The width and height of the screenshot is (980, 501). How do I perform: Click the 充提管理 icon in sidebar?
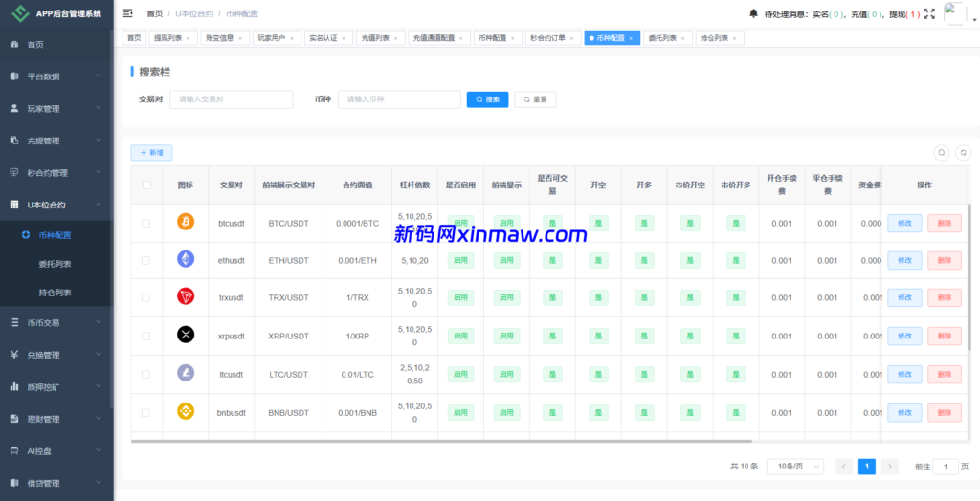coord(14,141)
